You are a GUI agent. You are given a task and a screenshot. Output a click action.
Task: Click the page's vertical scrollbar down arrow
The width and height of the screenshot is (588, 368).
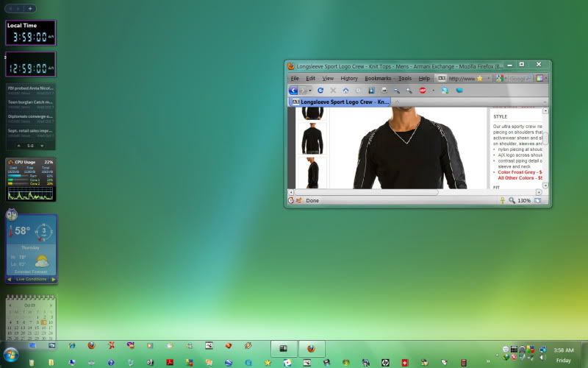click(545, 185)
